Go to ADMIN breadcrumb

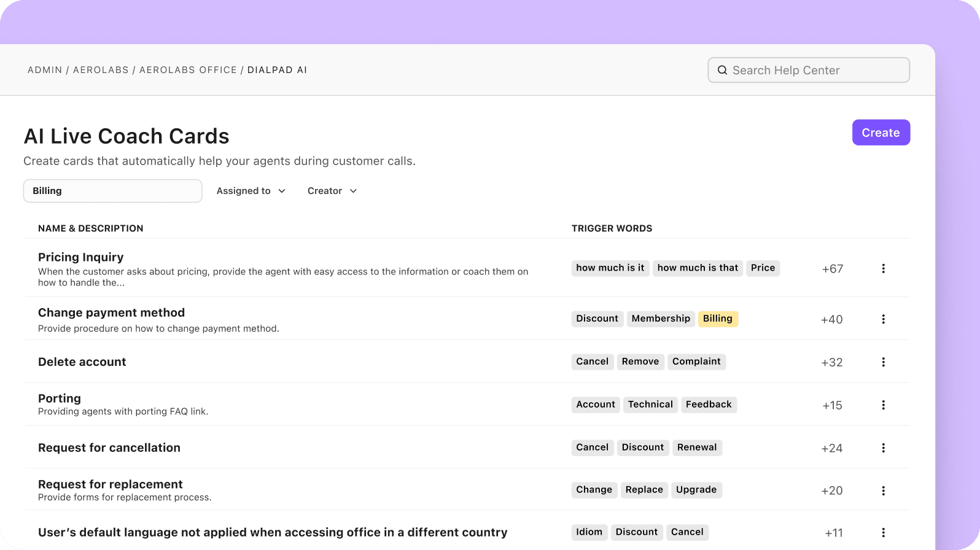[x=45, y=70]
